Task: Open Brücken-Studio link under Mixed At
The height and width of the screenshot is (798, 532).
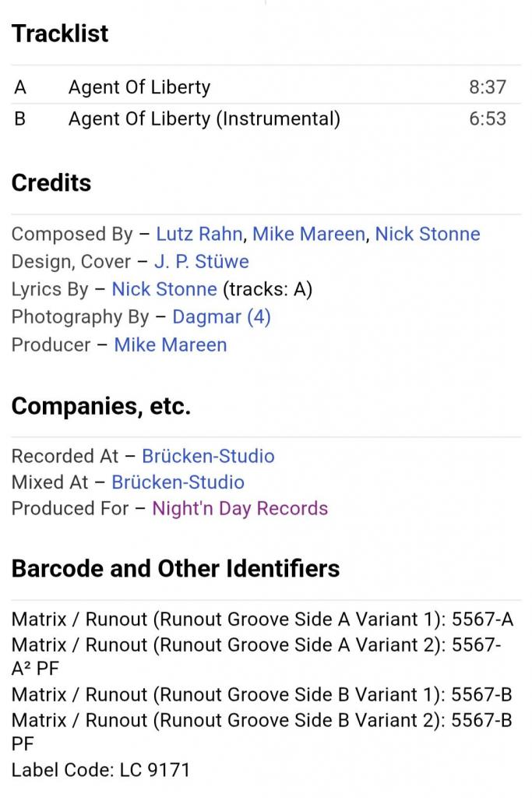Action: 178,482
